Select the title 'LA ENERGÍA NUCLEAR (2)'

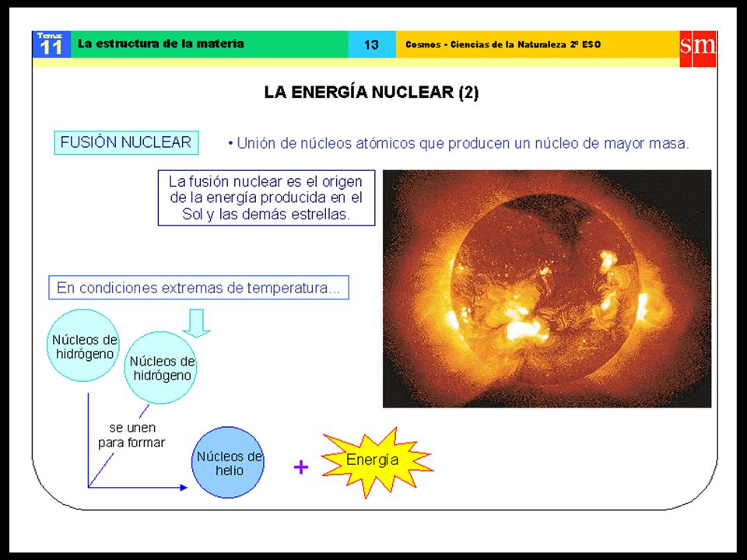pyautogui.click(x=371, y=92)
